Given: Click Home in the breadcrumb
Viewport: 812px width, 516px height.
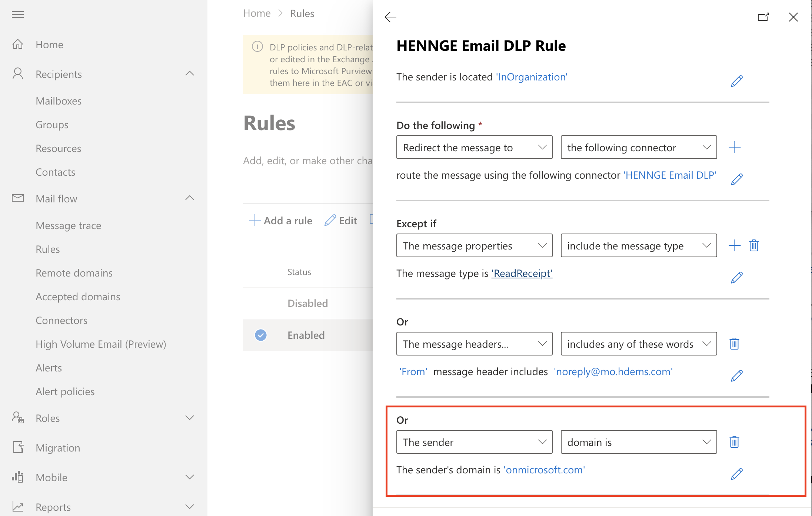Looking at the screenshot, I should pyautogui.click(x=257, y=13).
